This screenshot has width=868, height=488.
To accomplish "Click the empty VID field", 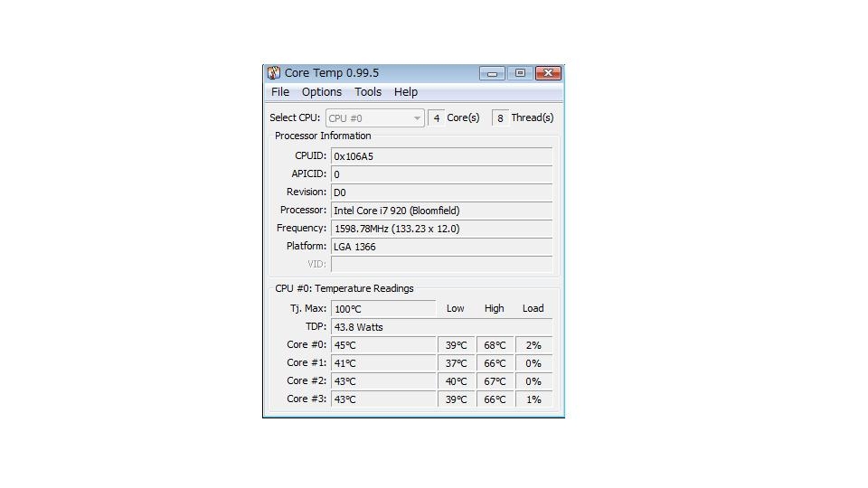I will pyautogui.click(x=441, y=265).
